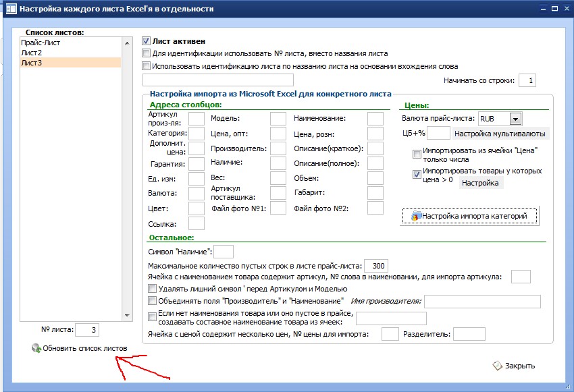Screen dimensions: 574x392
Task: Check Импортировать из ячейки Цена только числа
Action: pos(417,154)
